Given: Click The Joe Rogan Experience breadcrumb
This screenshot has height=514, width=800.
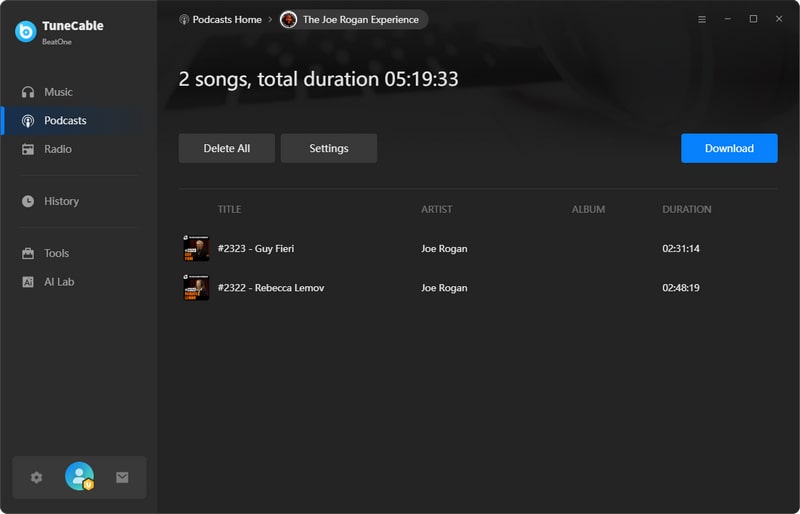Looking at the screenshot, I should click(354, 19).
